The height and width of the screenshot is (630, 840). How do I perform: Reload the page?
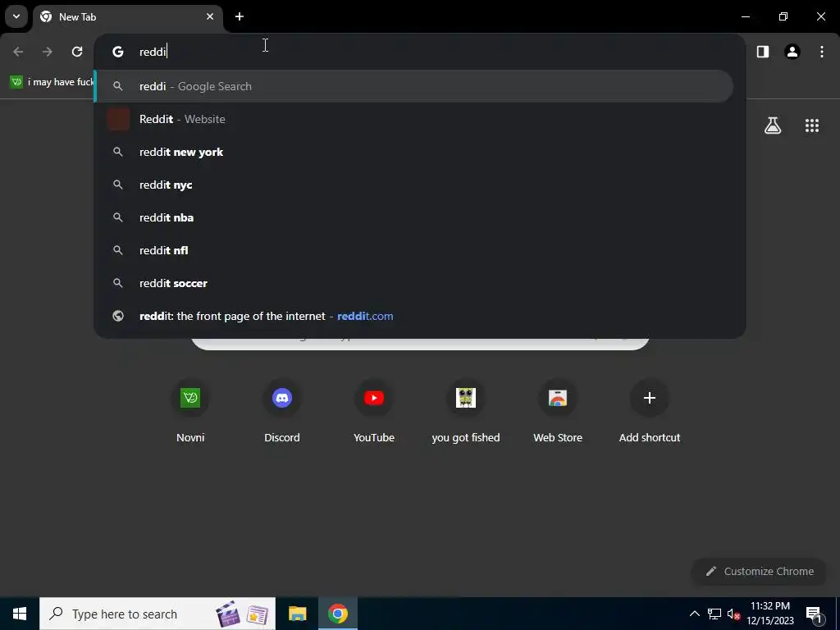pos(77,52)
